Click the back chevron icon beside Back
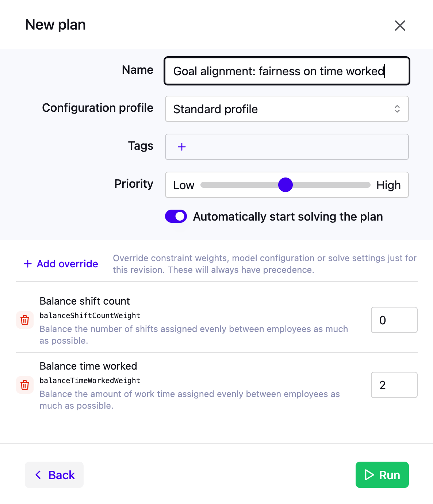 click(38, 475)
